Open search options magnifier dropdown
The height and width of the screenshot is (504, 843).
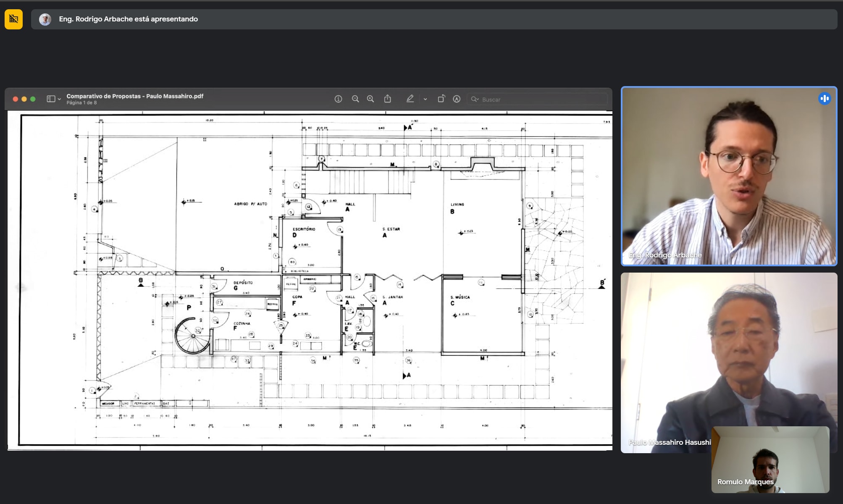tap(475, 99)
